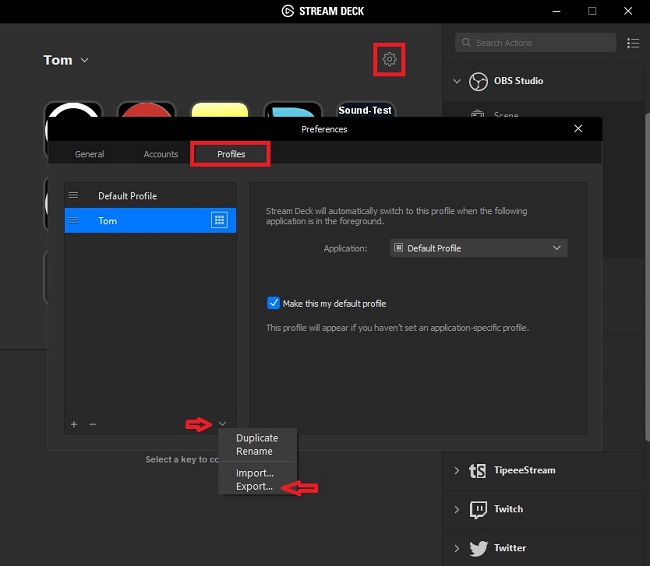Click the device grid icon on Tom

coord(219,220)
